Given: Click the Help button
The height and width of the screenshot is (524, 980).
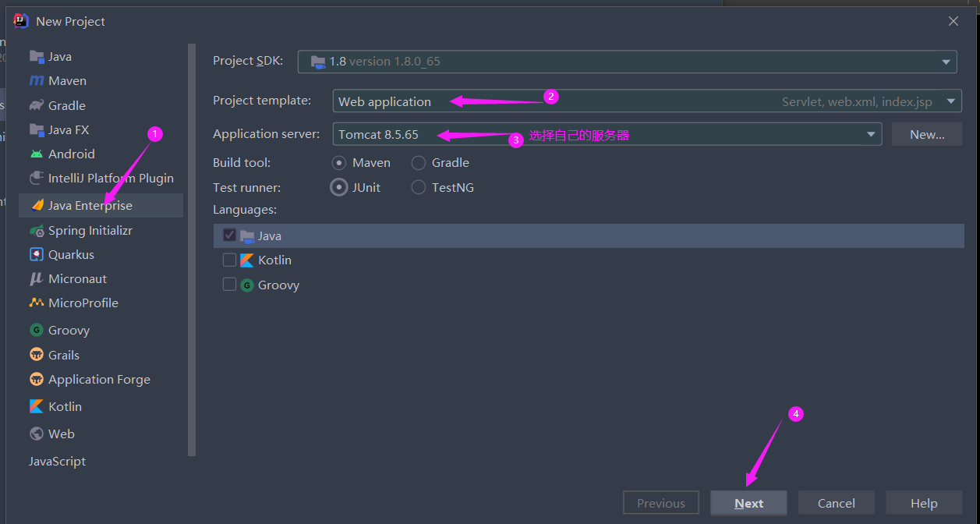Looking at the screenshot, I should point(924,503).
